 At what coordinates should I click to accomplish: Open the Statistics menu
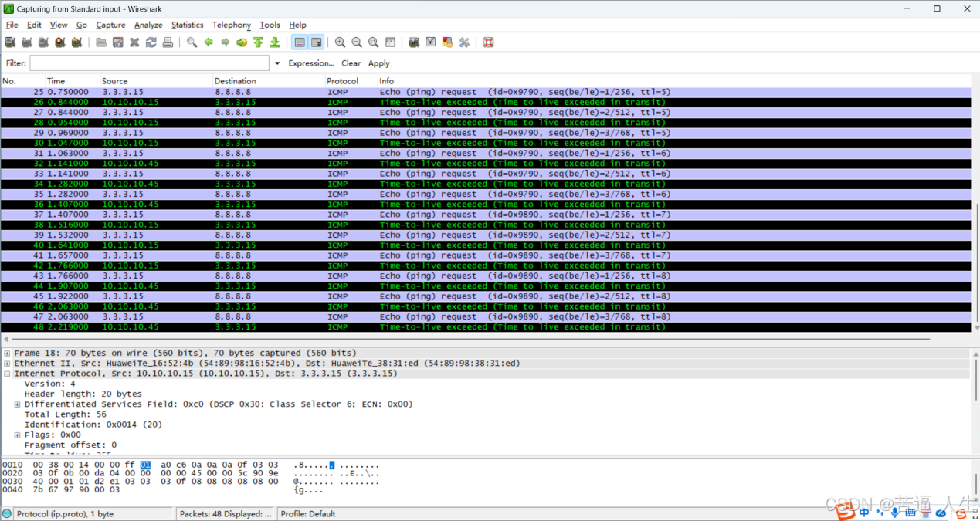pos(188,25)
